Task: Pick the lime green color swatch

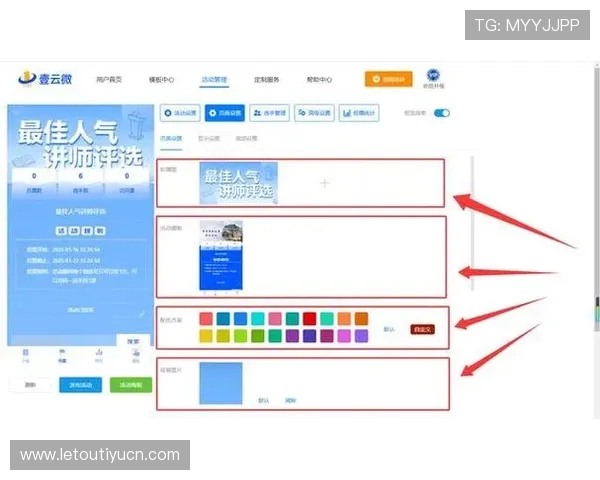Action: pos(240,336)
